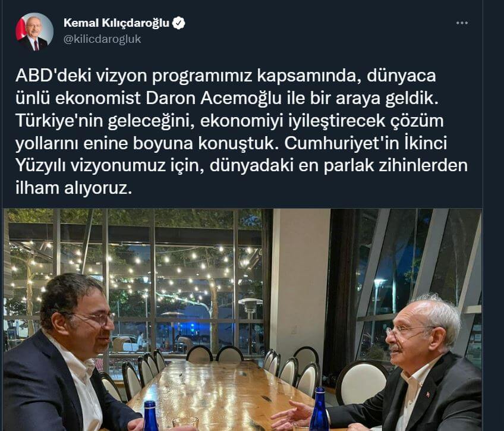Click the Turkish flag in avatar background
Screen dimensions: 504x431
21,29
